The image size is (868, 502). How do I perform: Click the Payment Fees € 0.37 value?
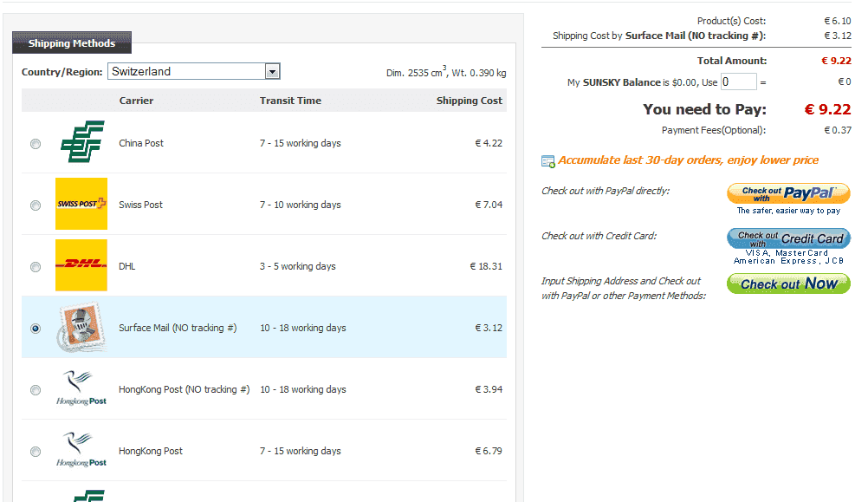coord(838,130)
